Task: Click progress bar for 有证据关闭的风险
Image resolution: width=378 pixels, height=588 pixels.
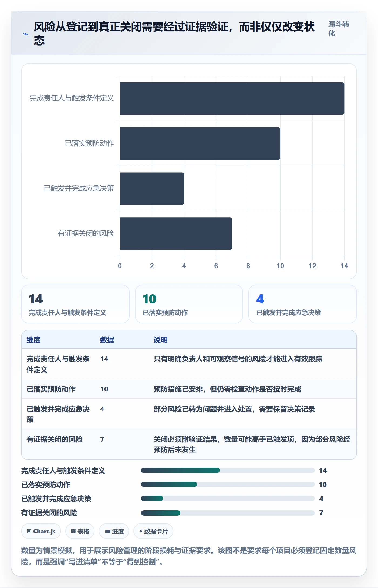Action: (228, 513)
